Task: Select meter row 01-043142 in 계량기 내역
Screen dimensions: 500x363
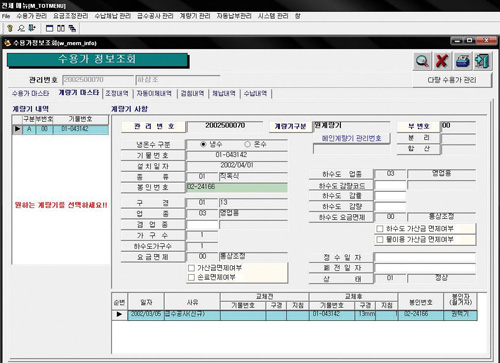Action: 60,129
